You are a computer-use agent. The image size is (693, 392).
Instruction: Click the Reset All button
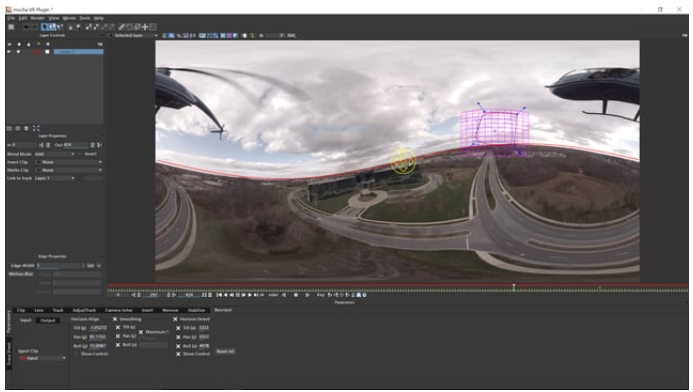(x=225, y=351)
